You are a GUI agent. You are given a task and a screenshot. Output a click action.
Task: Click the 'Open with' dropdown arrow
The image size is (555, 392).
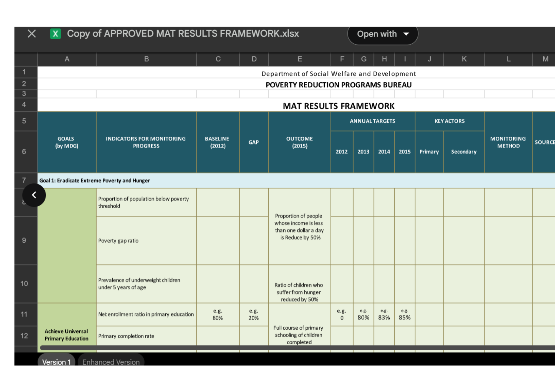[x=406, y=34]
